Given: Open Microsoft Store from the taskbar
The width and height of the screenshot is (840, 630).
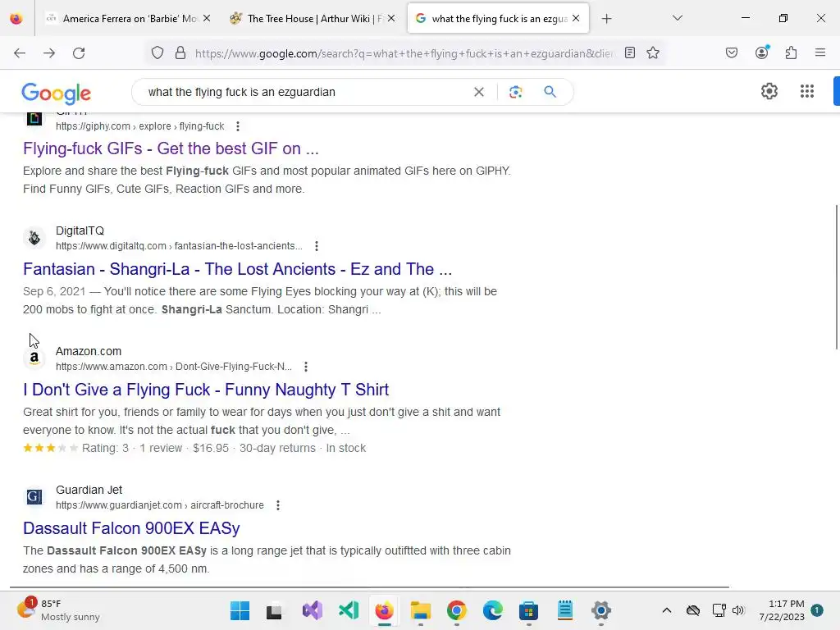Looking at the screenshot, I should tap(528, 610).
